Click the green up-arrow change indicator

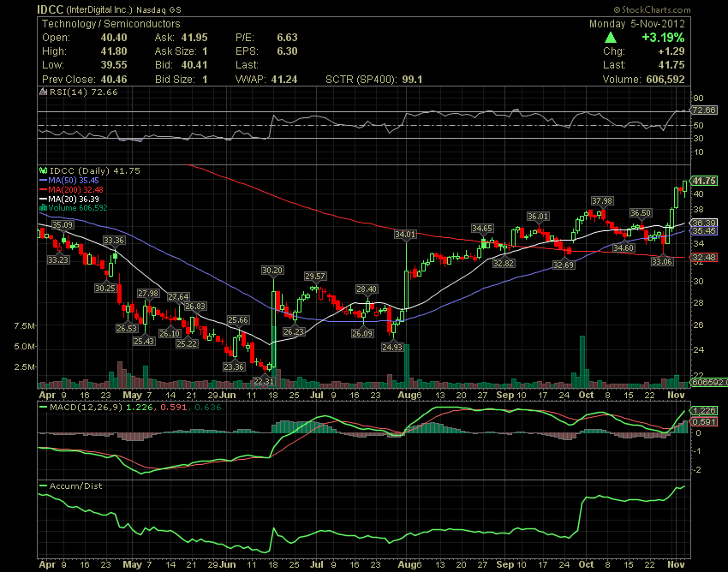point(611,38)
